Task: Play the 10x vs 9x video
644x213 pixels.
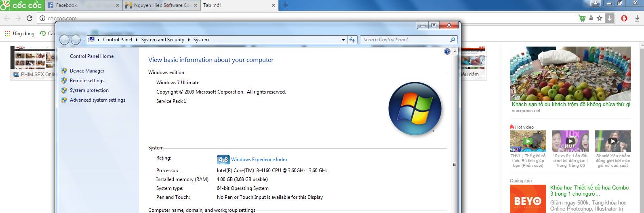Action: click(x=570, y=141)
